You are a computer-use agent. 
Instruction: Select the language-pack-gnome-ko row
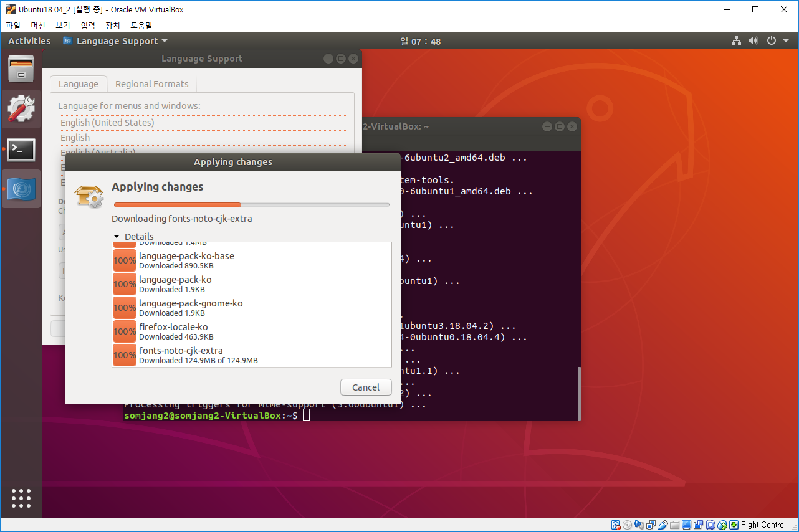pos(252,308)
